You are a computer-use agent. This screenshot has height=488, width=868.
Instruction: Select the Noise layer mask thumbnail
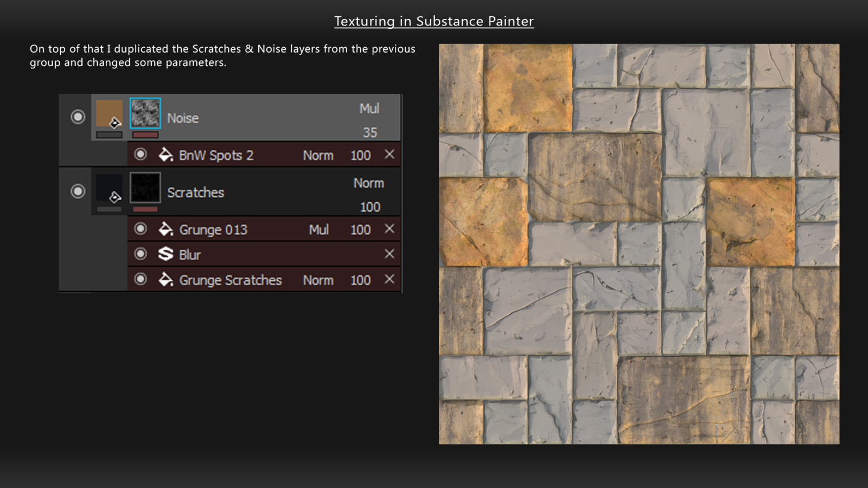145,113
